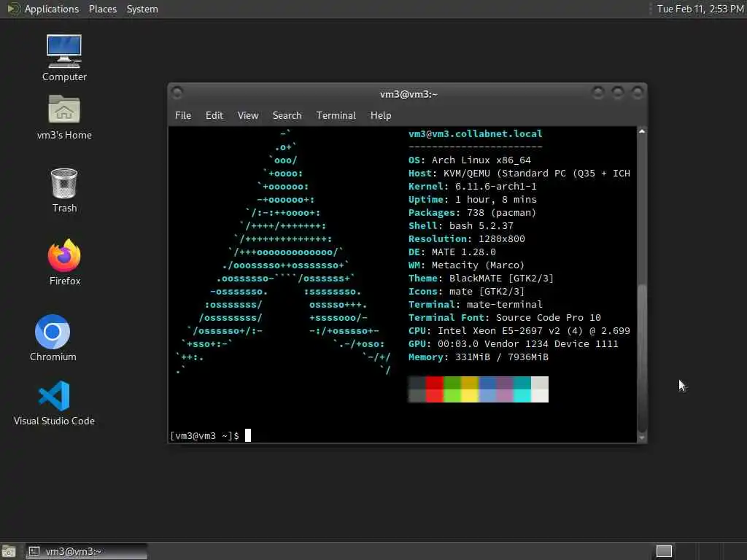Open the terminal File menu
Screen dimensions: 747x560
click(183, 115)
